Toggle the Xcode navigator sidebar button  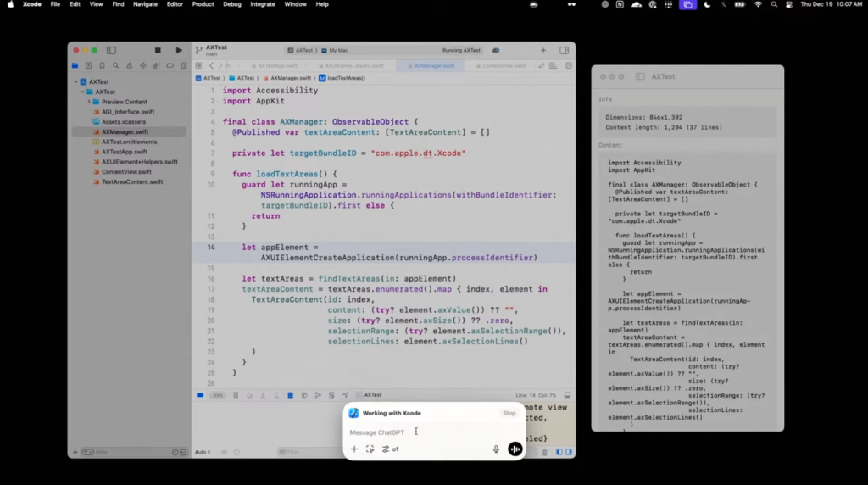pyautogui.click(x=111, y=50)
